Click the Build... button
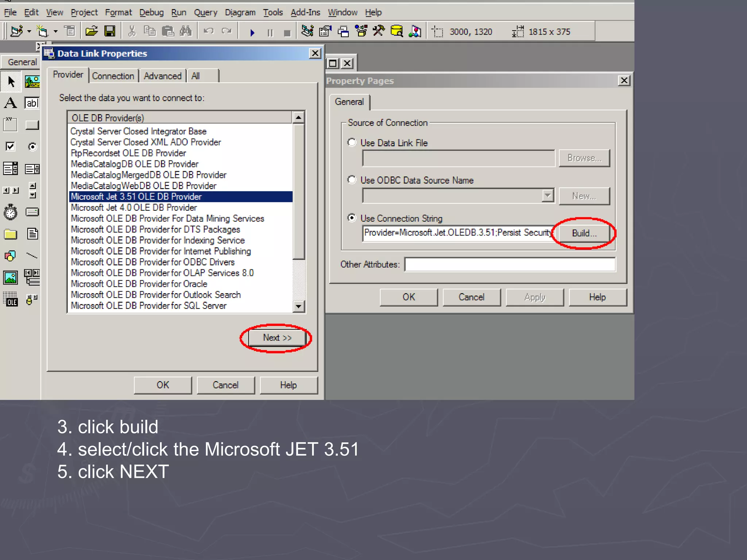The height and width of the screenshot is (560, 747). (x=584, y=233)
